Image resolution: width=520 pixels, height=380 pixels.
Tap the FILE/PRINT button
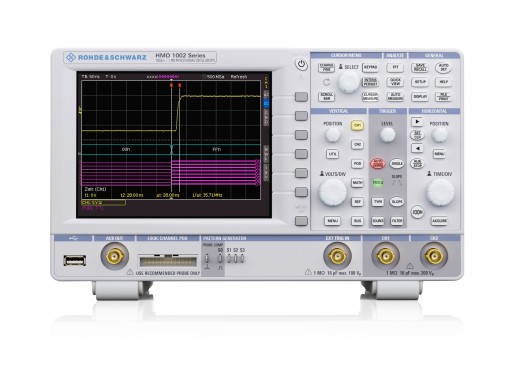(x=443, y=97)
